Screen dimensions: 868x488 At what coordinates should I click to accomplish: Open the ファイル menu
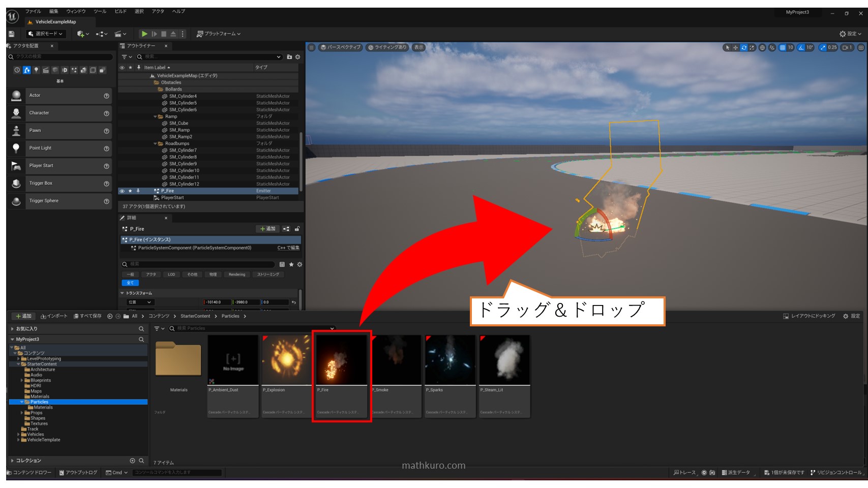(33, 11)
